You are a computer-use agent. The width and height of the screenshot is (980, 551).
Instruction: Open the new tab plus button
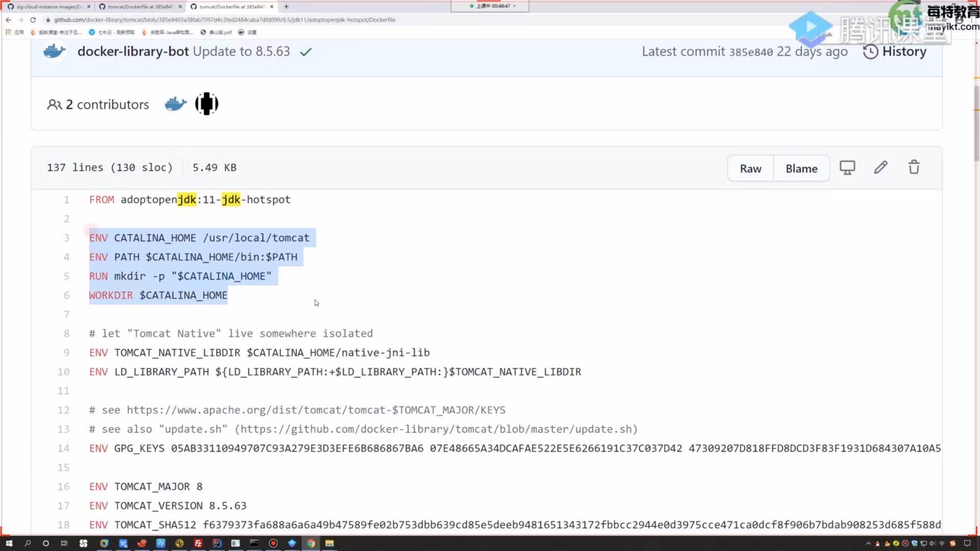[286, 7]
